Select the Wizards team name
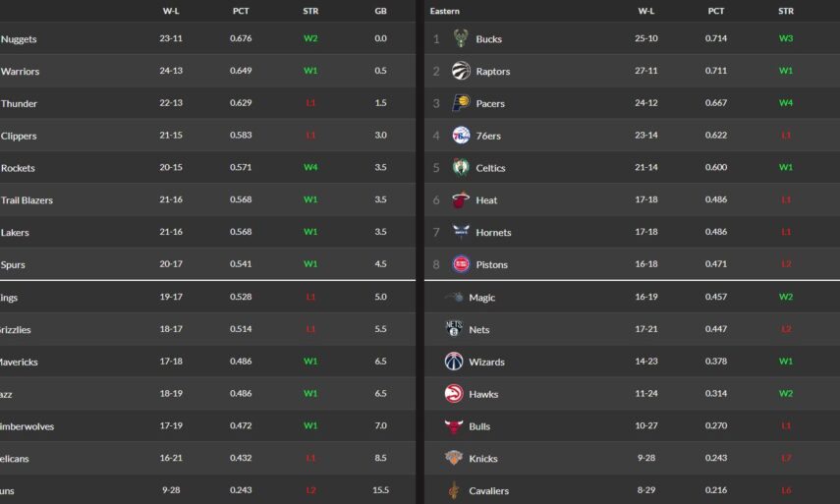 pyautogui.click(x=486, y=363)
